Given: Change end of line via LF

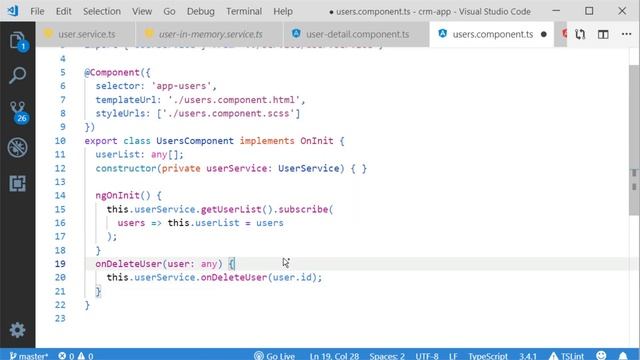Looking at the screenshot, I should tap(453, 356).
